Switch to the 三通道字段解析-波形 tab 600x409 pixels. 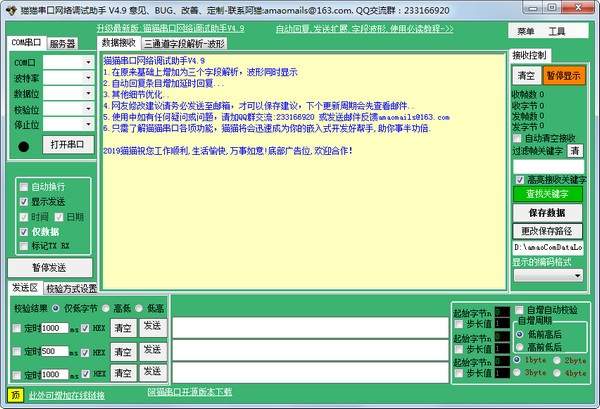pos(184,44)
